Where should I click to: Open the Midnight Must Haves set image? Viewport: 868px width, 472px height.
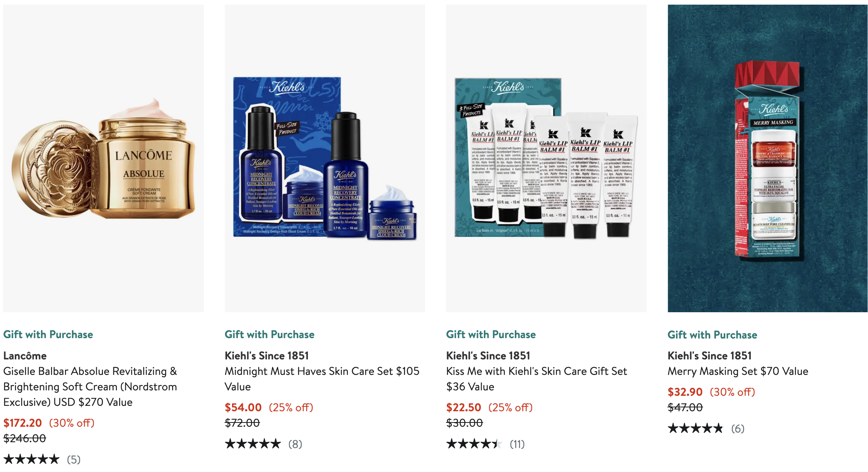[325, 158]
